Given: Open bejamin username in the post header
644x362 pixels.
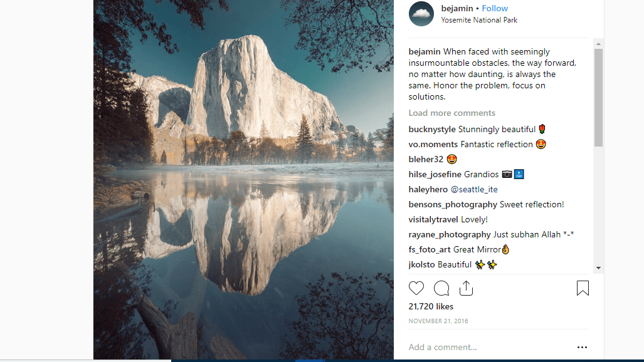Looking at the screenshot, I should 457,8.
